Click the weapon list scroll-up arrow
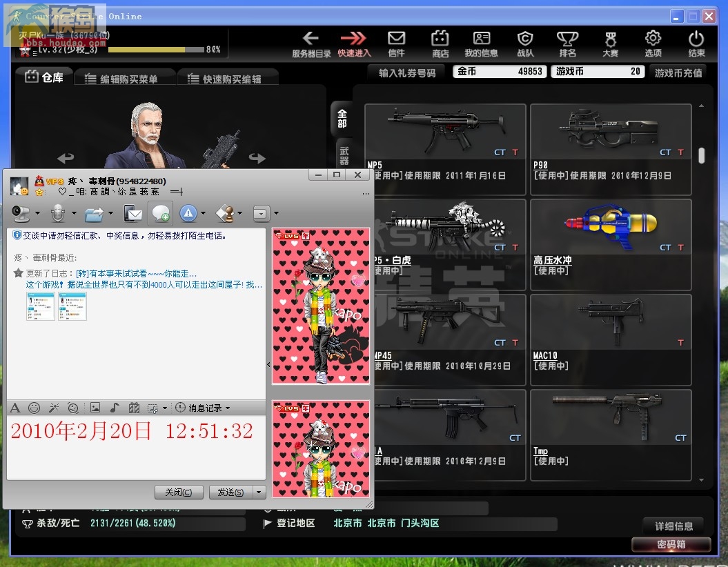This screenshot has width=728, height=567. click(x=701, y=106)
